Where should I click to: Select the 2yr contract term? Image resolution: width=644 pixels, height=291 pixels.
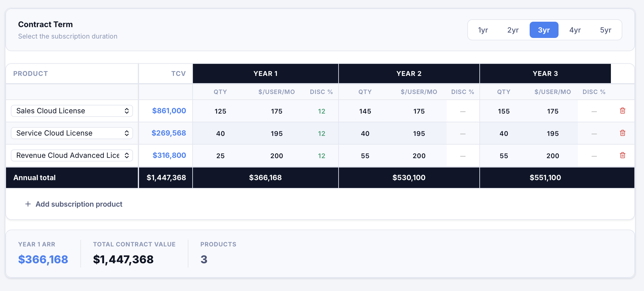513,30
